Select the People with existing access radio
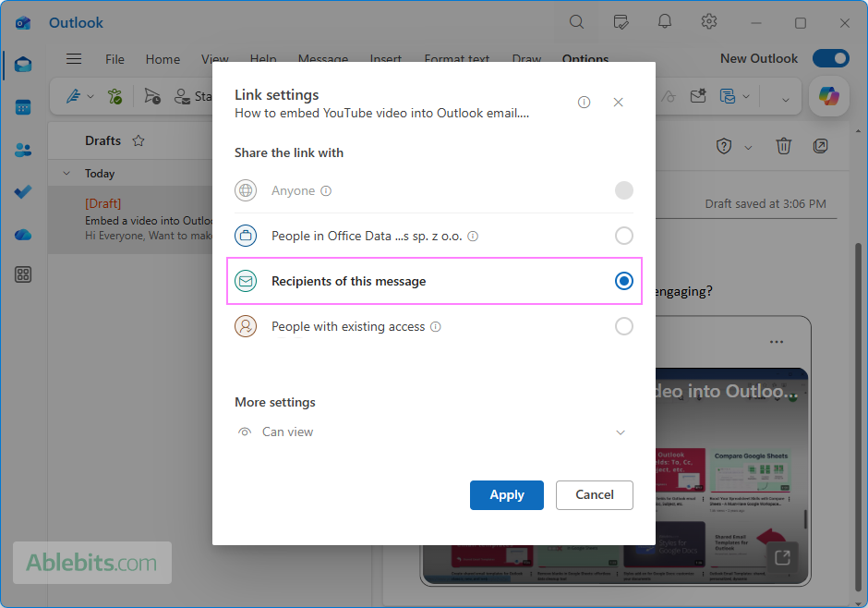Viewport: 868px width, 608px height. click(624, 326)
